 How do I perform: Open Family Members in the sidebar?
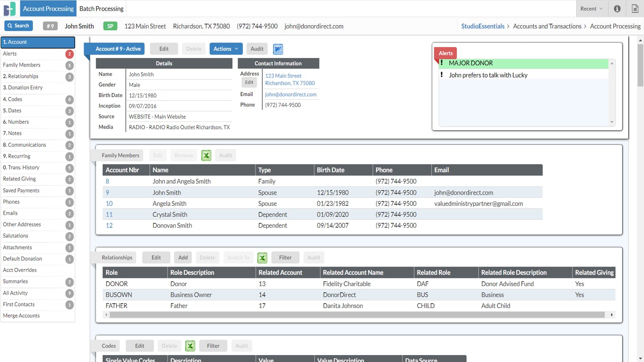tap(38, 65)
